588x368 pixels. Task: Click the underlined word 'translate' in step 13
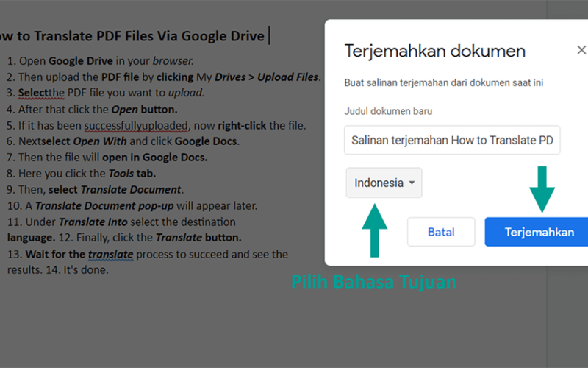click(111, 254)
